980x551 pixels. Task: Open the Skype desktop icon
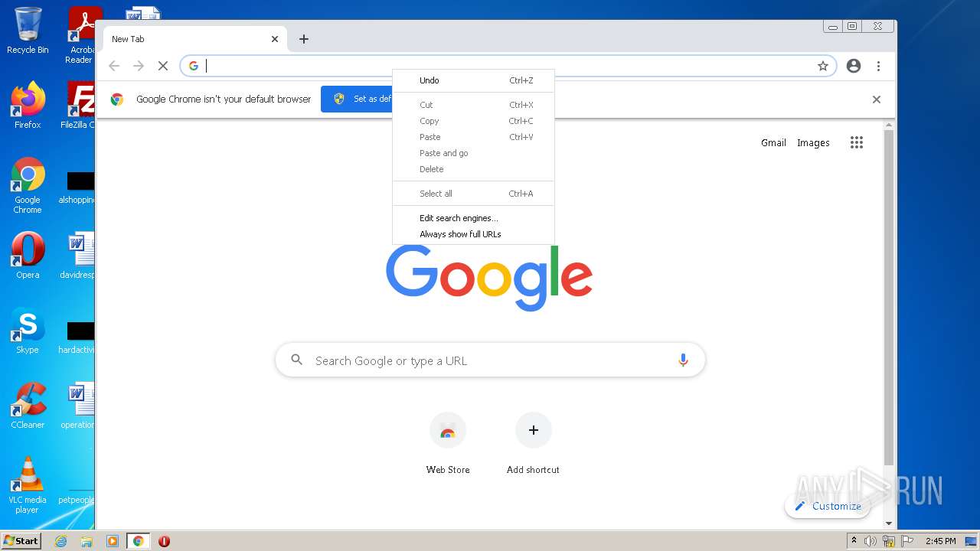(x=28, y=331)
